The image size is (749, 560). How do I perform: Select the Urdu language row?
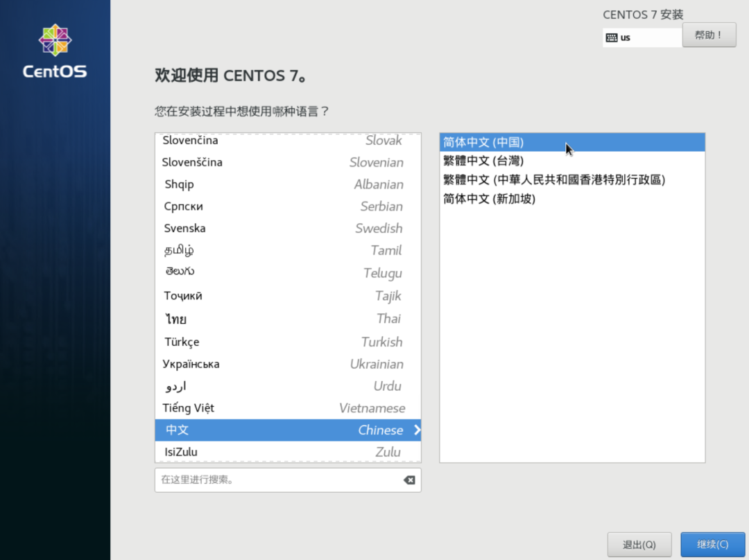[288, 386]
